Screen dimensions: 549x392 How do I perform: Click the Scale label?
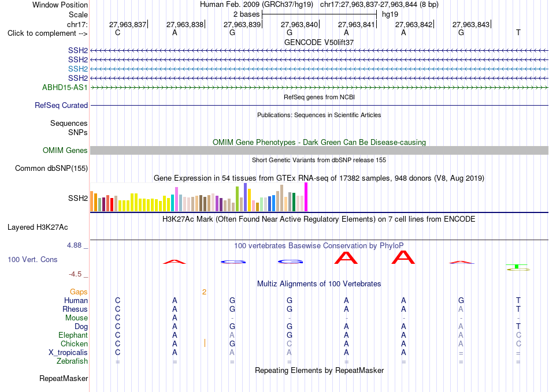pyautogui.click(x=79, y=14)
